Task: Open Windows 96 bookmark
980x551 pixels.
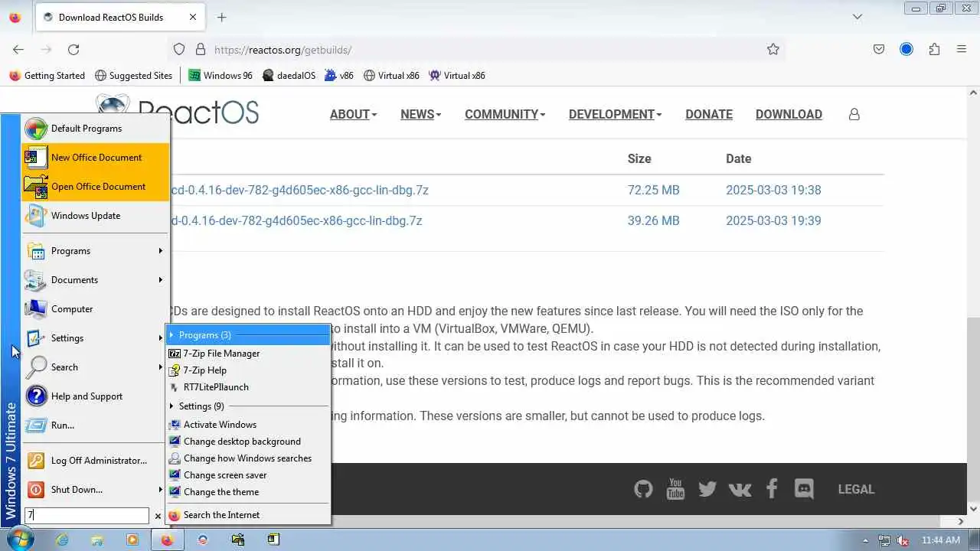Action: (x=220, y=76)
